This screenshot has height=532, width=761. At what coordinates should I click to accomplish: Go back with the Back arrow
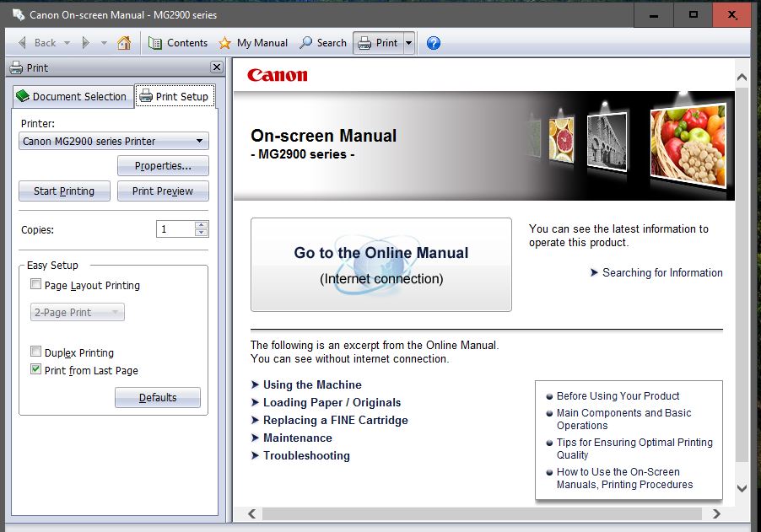[x=23, y=43]
